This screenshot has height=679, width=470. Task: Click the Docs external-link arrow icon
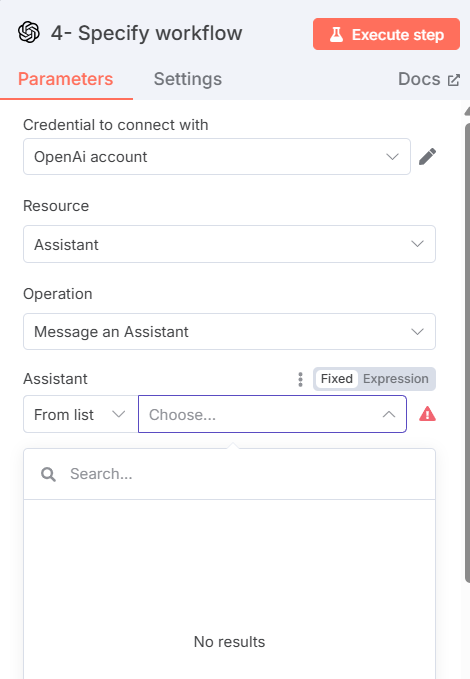tap(454, 80)
